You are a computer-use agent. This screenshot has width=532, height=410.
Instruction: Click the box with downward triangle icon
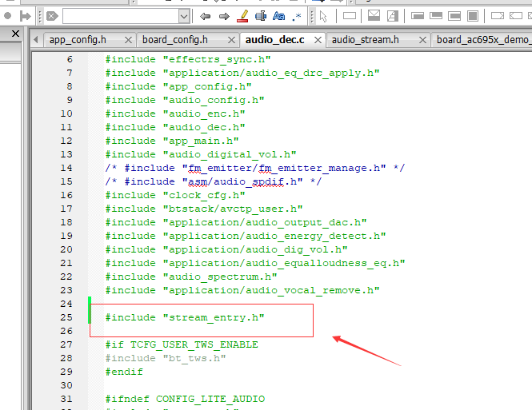[374, 16]
